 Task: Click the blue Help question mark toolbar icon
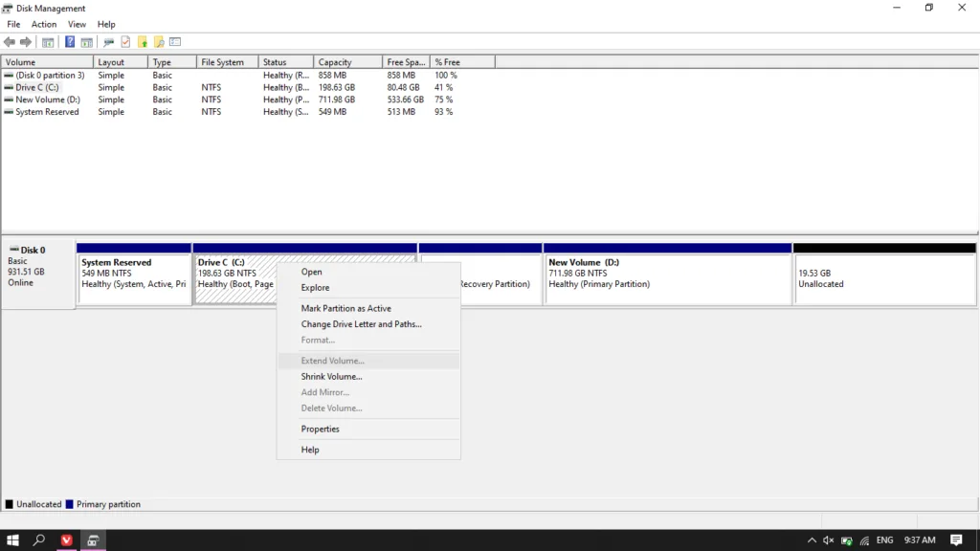(x=70, y=42)
